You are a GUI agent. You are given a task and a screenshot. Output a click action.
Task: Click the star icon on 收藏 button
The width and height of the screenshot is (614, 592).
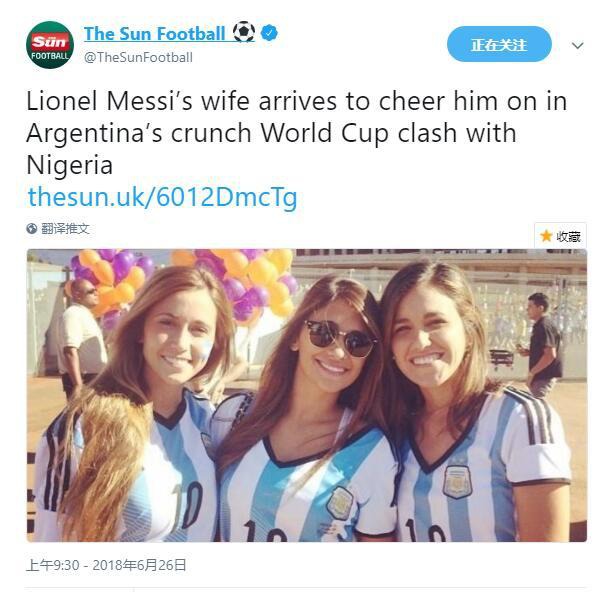point(546,236)
